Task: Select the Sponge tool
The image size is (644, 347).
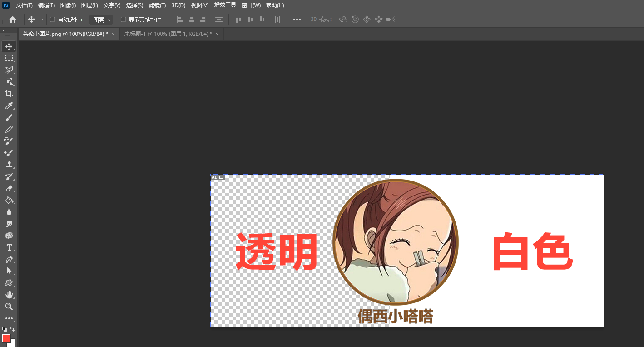Action: click(9, 236)
